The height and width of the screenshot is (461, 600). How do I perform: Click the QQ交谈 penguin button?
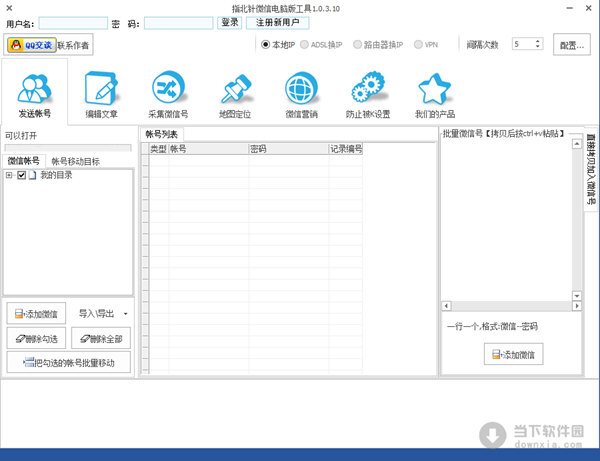(32, 45)
